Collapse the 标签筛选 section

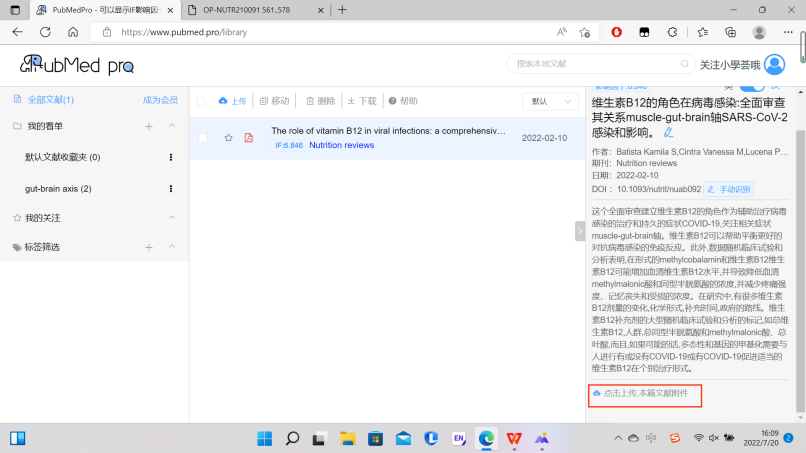click(172, 247)
